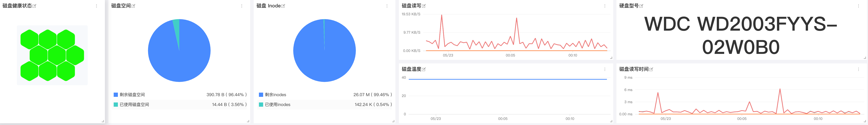The image size is (868, 125).
Task: Toggle 剩余inodes legend entry
Action: coord(326,95)
